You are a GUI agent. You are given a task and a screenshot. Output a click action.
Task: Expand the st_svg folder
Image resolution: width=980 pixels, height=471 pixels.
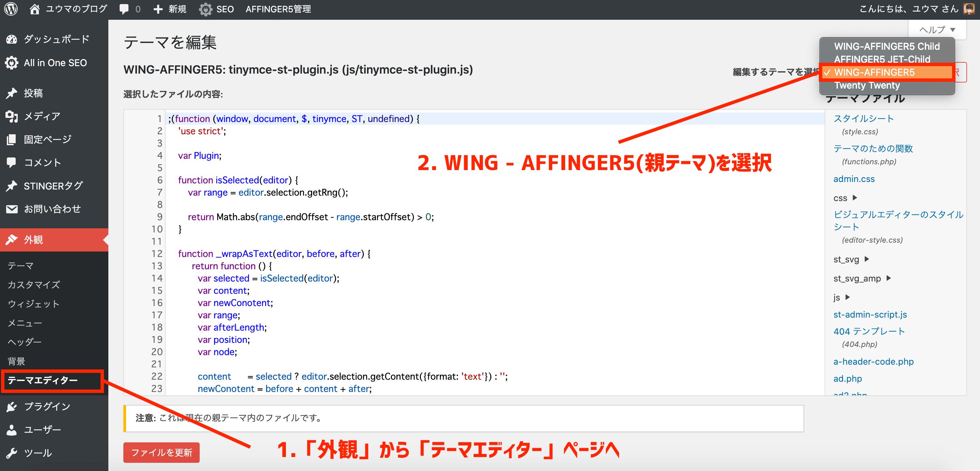[x=851, y=259]
